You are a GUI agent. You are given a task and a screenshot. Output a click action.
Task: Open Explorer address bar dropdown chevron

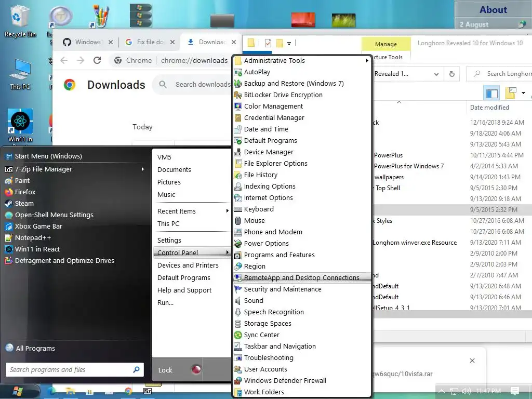coord(436,74)
